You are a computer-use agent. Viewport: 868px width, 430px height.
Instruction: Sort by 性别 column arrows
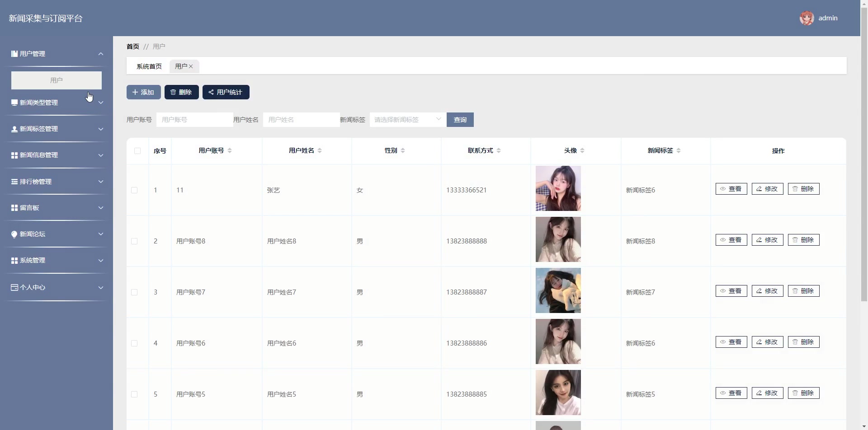(x=403, y=150)
